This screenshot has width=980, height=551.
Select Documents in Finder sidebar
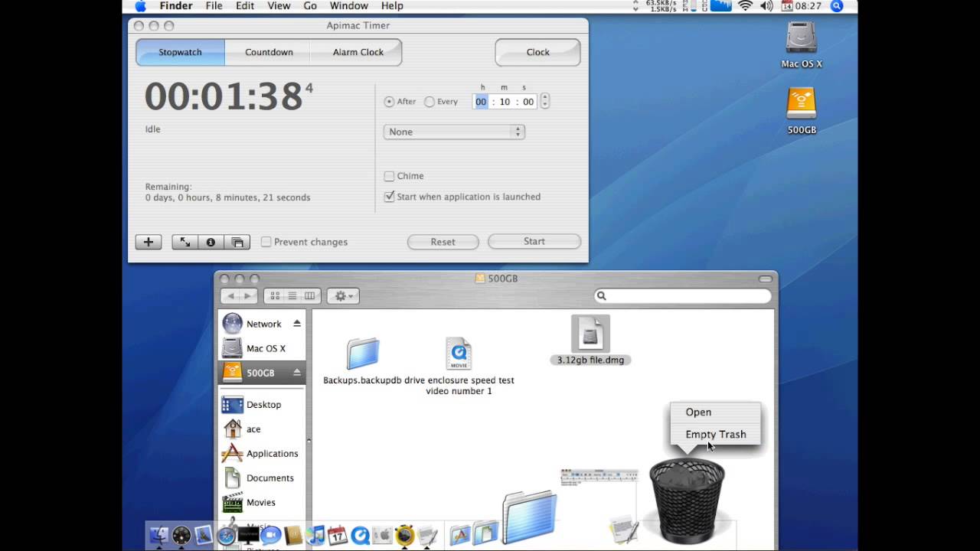262,478
